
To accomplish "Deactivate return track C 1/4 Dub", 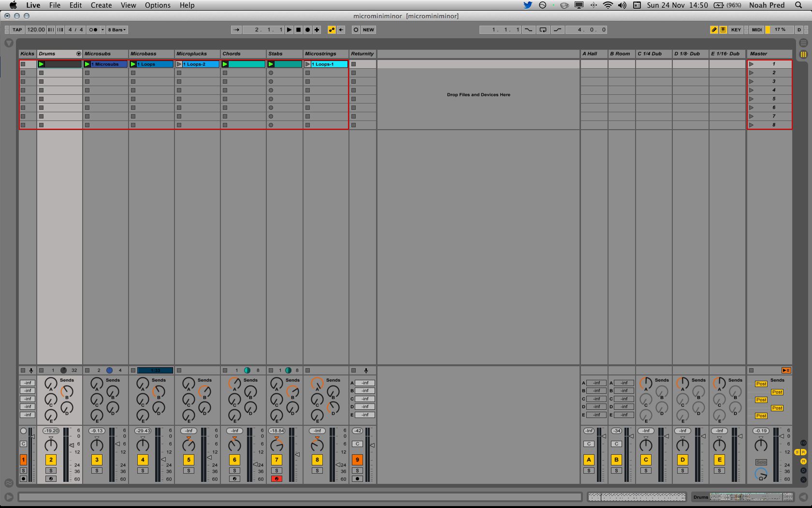I will 646,460.
